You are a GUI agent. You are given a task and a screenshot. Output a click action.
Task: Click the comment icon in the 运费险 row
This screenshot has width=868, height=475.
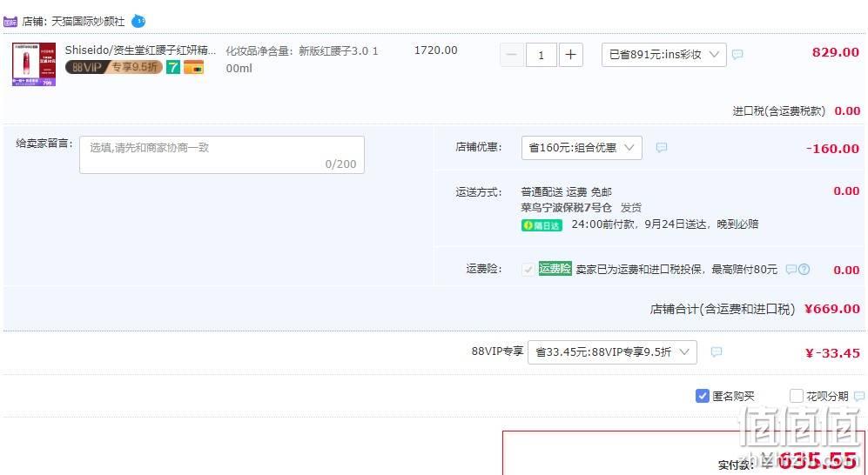point(791,270)
